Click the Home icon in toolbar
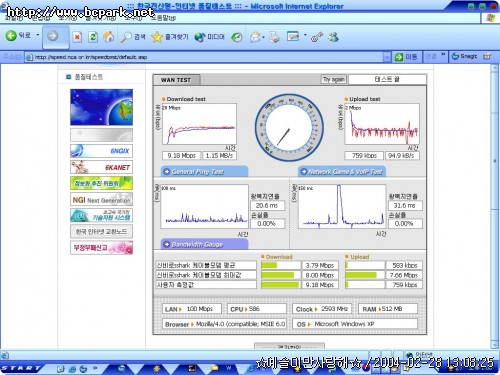500x375 pixels. (108, 37)
